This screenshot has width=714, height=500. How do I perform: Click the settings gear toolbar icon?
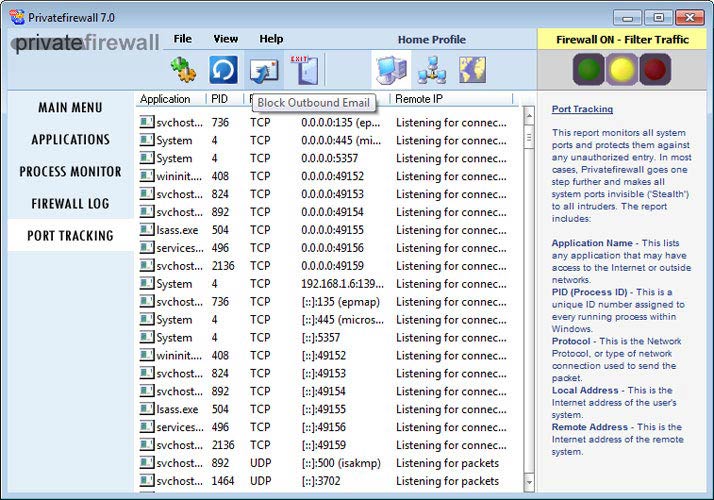184,70
